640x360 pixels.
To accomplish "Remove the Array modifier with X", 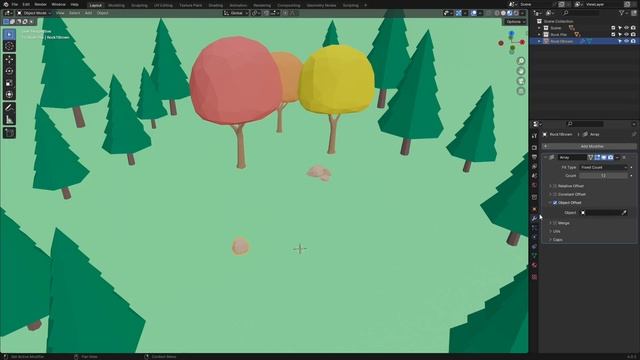I will [624, 158].
